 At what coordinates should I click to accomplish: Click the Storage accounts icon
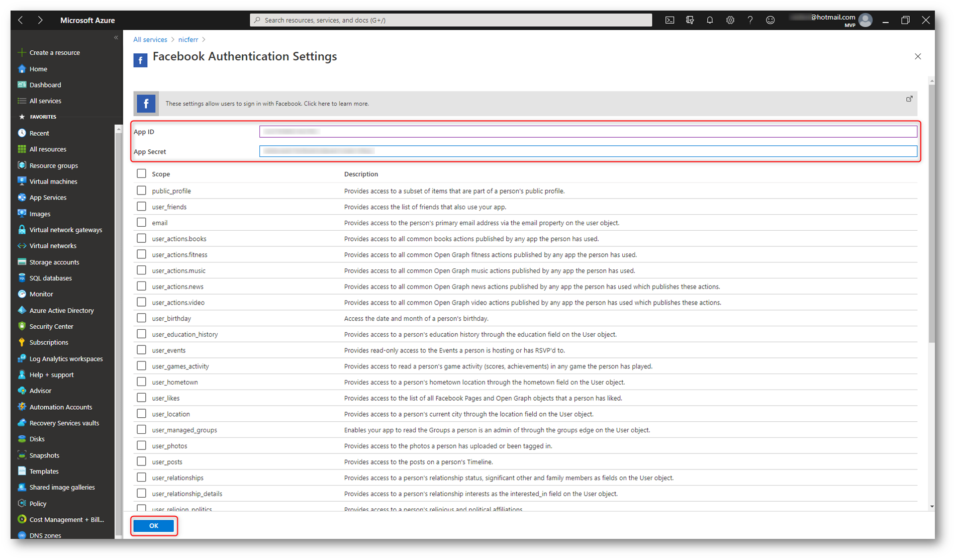[22, 262]
